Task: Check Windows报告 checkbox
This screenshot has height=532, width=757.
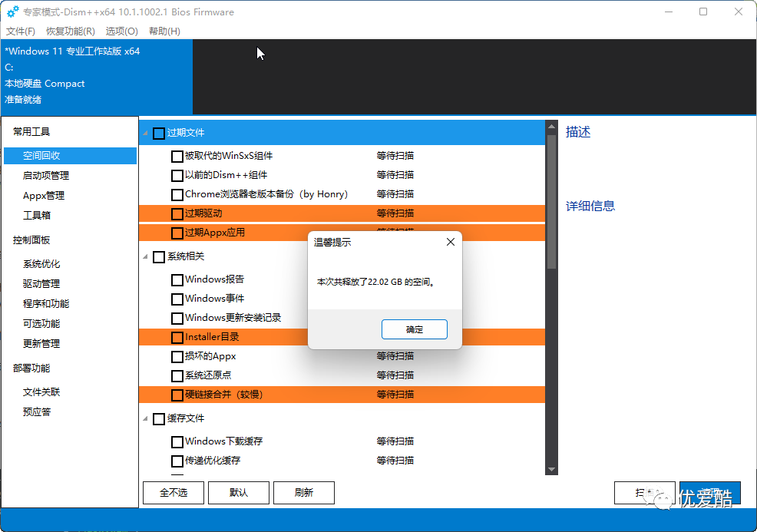Action: 177,280
